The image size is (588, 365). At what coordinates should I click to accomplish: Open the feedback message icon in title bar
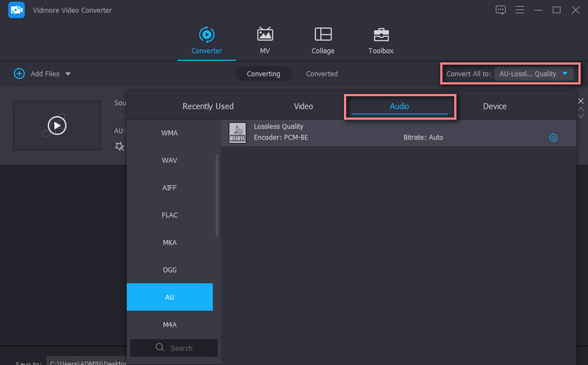(x=501, y=10)
